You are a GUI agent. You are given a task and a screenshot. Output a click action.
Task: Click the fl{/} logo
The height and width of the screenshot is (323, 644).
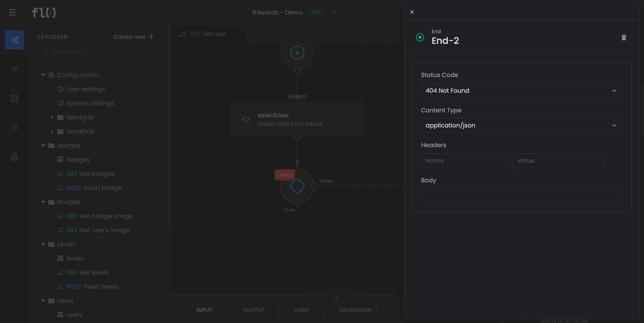coord(44,12)
